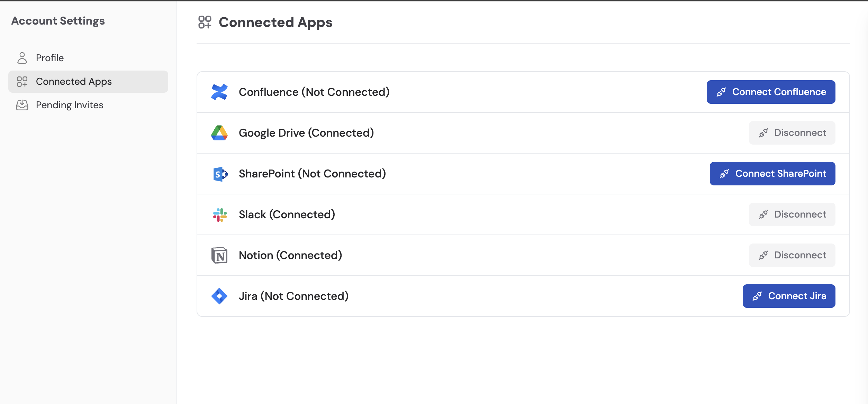
Task: Click the Confluence app icon
Action: [219, 92]
